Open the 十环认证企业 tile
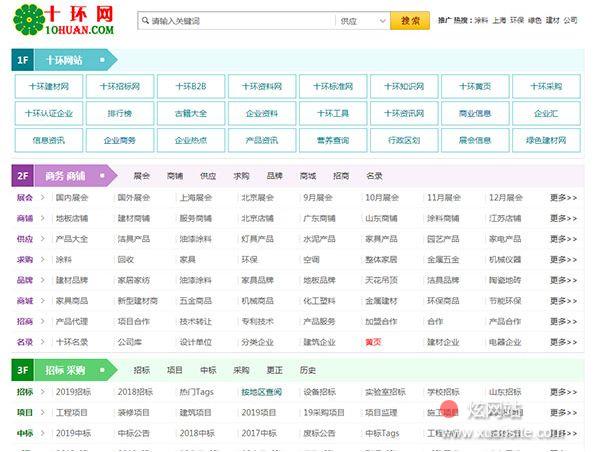 [x=49, y=113]
